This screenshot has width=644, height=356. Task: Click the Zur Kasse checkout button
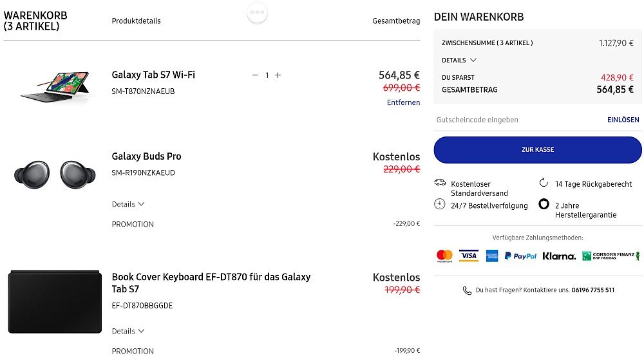(538, 150)
